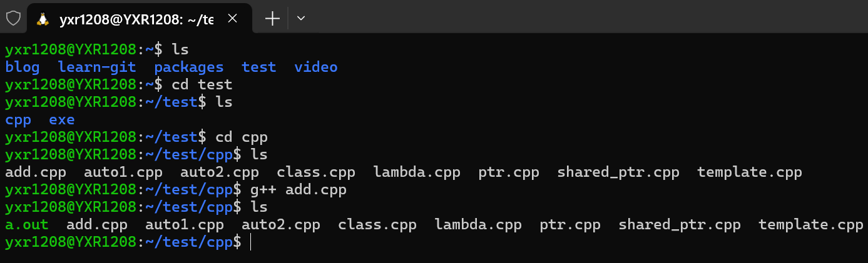This screenshot has width=868, height=263.
Task: Click lambda.cpp in the listing without a.out
Action: [x=417, y=172]
